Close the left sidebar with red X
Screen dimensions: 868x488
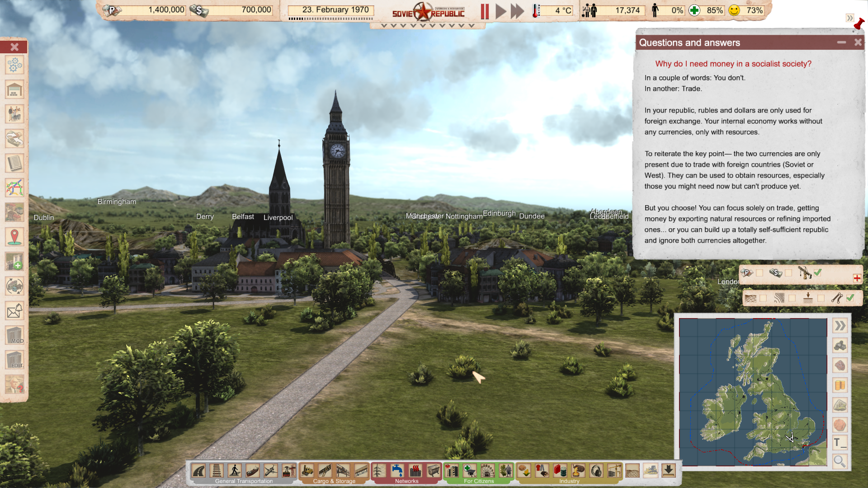pos(14,47)
